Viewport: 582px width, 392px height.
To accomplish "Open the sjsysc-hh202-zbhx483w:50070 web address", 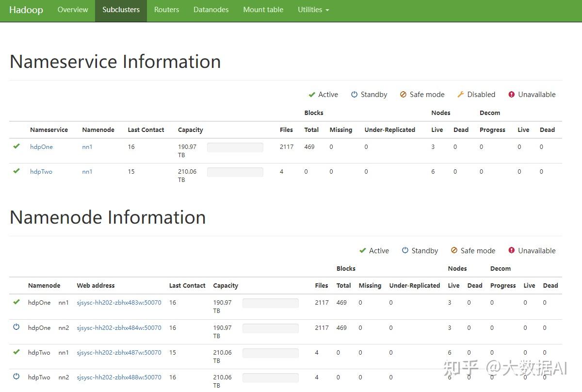I will pyautogui.click(x=119, y=303).
